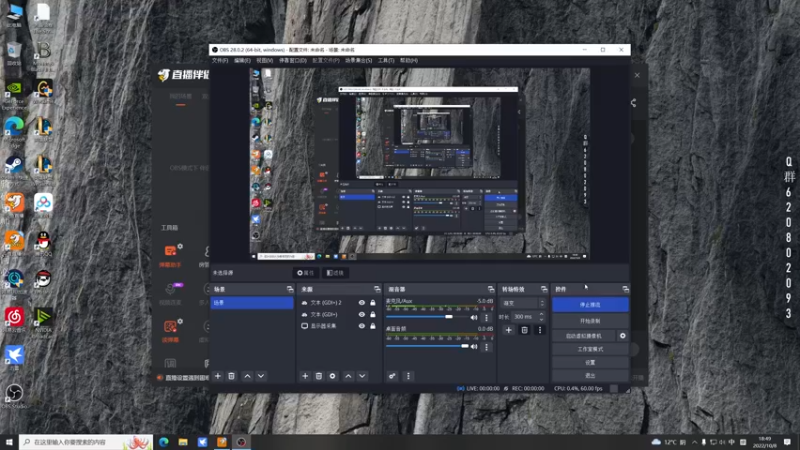Open desktop audio channel options menu
Image resolution: width=800 pixels, height=450 pixels.
486,347
